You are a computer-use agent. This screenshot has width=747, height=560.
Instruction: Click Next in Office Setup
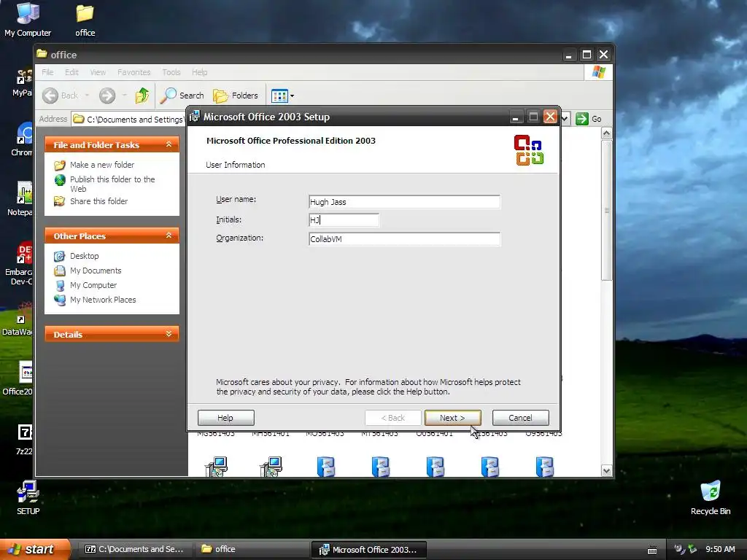(x=452, y=418)
